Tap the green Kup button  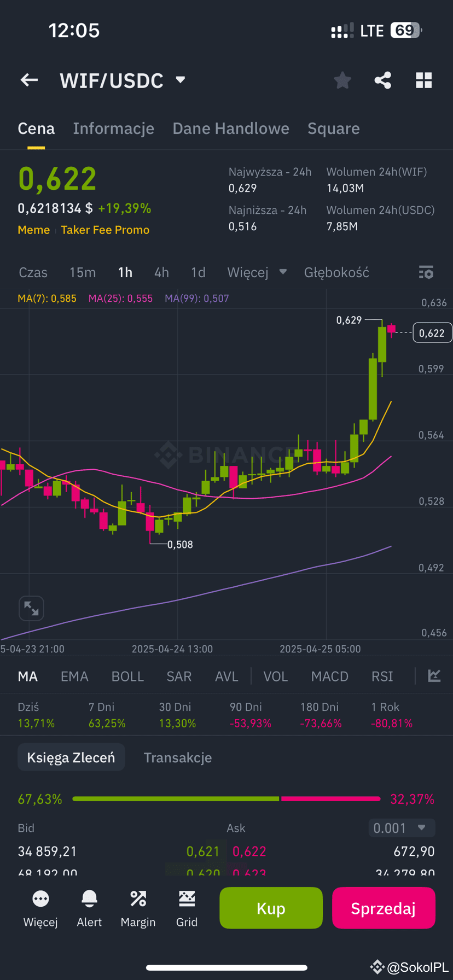[x=271, y=908]
